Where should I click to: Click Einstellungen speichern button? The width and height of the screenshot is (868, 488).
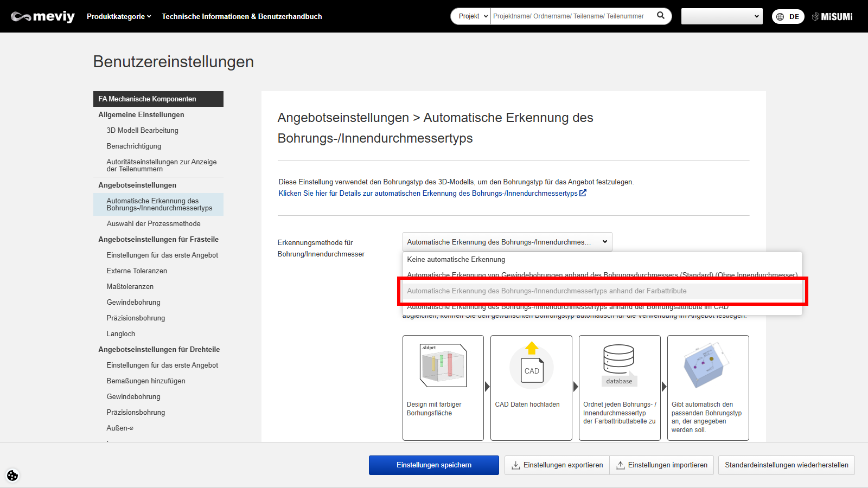point(433,465)
